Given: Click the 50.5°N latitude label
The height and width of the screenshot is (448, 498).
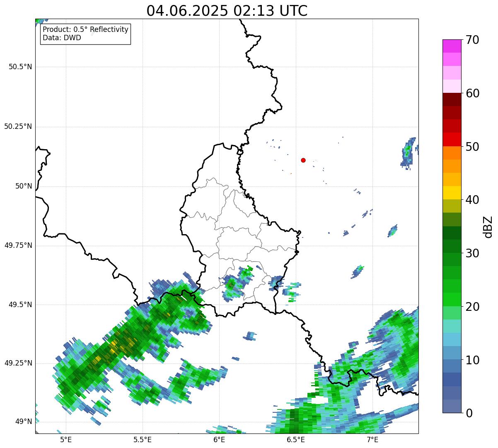Looking at the screenshot, I should [x=20, y=67].
